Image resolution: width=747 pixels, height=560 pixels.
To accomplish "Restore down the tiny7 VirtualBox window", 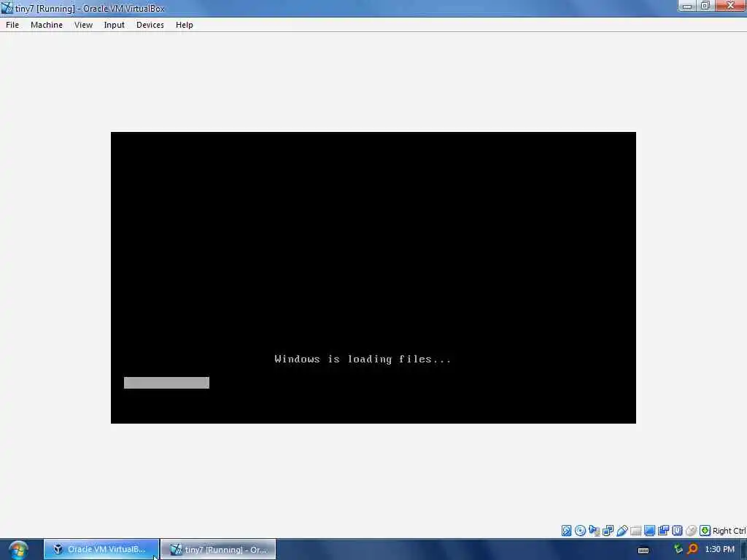I will pos(705,6).
